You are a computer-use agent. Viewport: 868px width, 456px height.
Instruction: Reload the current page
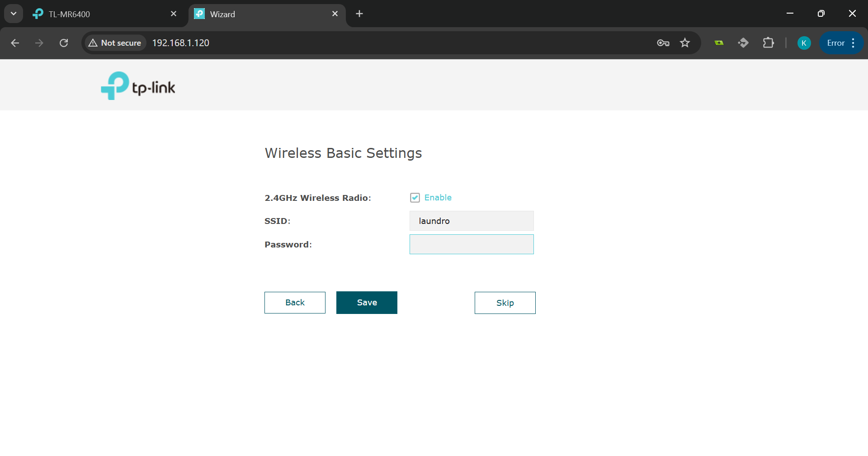64,43
